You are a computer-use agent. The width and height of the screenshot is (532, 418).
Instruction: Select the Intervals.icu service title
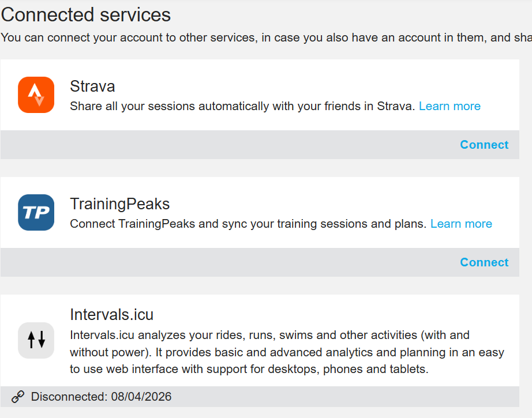pos(111,314)
